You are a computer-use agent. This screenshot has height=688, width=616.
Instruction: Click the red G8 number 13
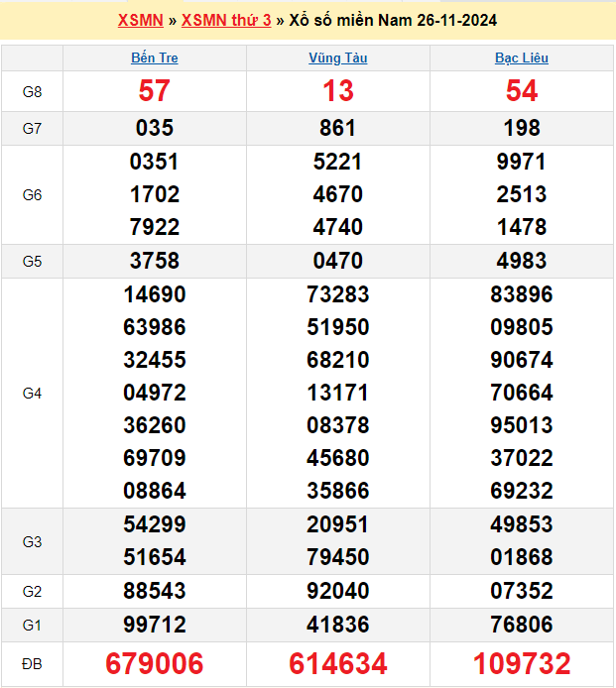(337, 91)
